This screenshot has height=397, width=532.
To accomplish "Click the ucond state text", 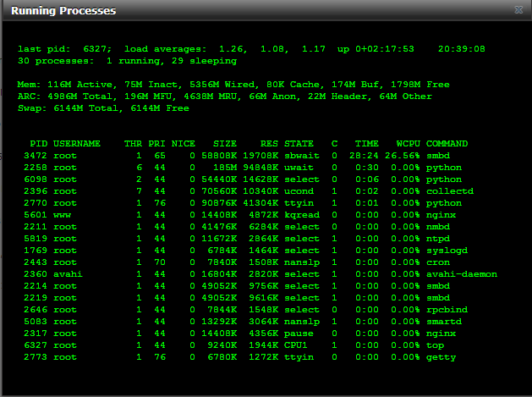I will 299,191.
